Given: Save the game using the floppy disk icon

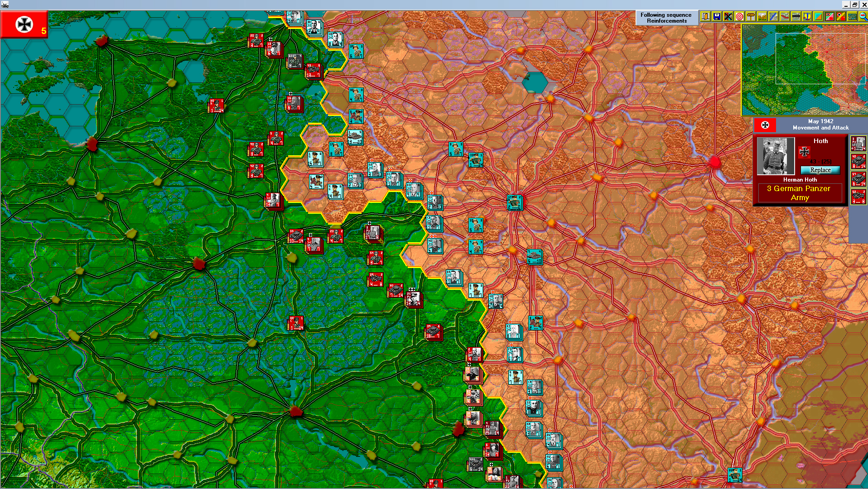Looking at the screenshot, I should (717, 17).
